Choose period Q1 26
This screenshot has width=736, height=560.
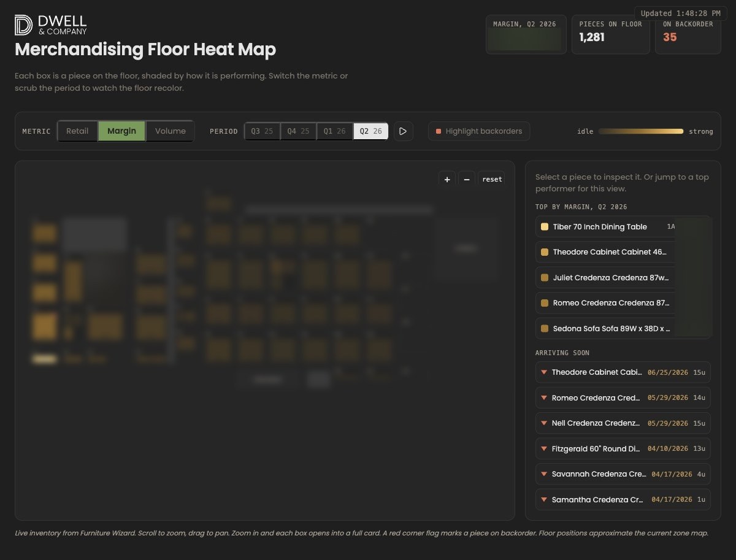(335, 131)
